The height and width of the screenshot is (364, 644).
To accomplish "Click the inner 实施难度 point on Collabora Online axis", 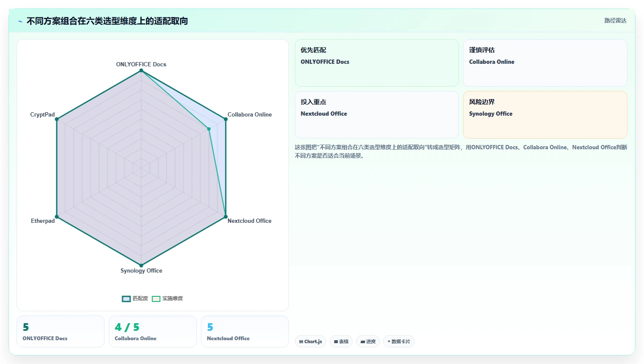I will pos(209,129).
